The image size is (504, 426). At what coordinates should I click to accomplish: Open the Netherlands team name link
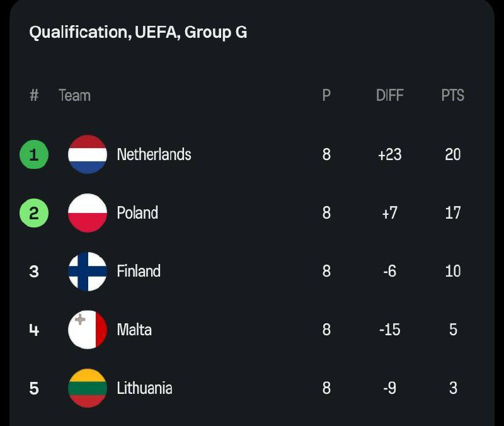[154, 154]
